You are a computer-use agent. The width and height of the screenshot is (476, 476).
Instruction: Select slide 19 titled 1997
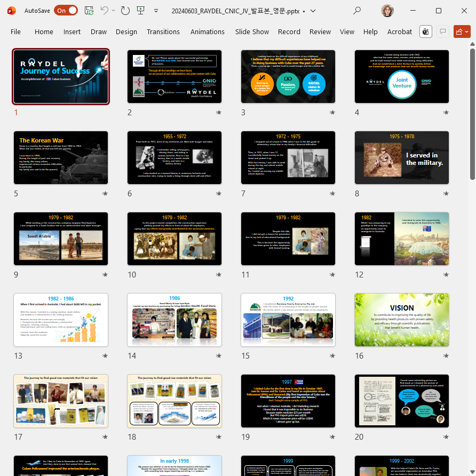(x=288, y=401)
